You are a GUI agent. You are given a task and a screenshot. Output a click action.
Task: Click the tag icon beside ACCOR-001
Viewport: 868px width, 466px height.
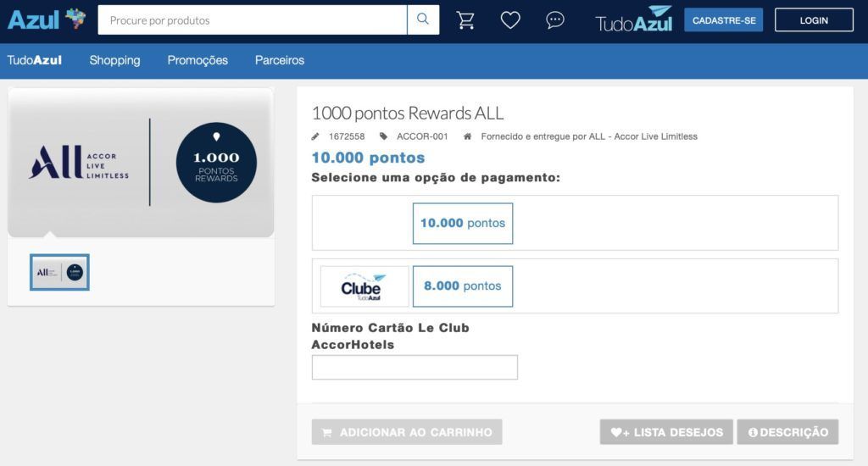(x=383, y=136)
